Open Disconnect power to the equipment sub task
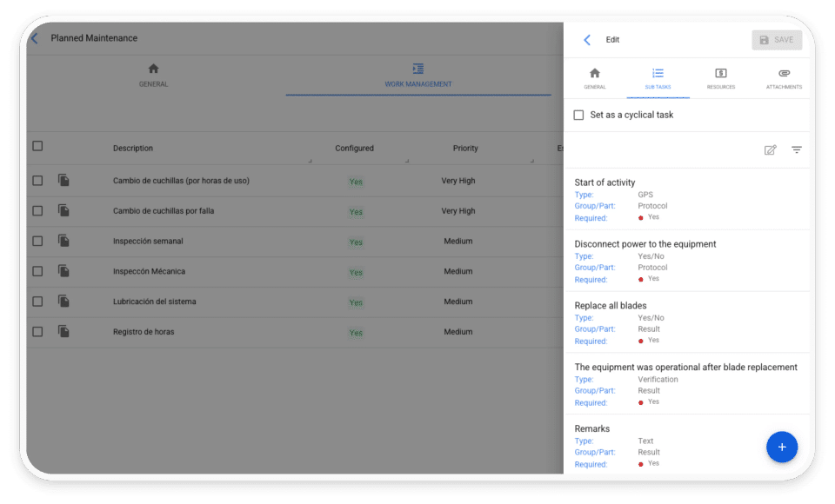The height and width of the screenshot is (504, 835). [686, 262]
